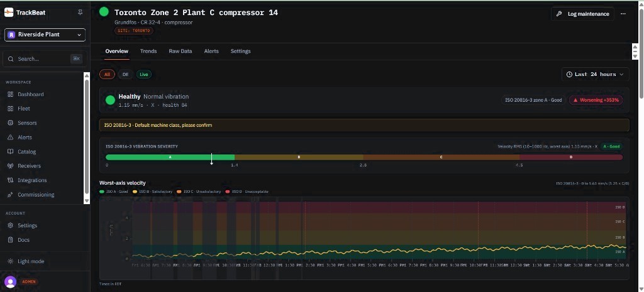Open the Last 24 hours range dropdown
The width and height of the screenshot is (644, 292).
click(x=595, y=75)
